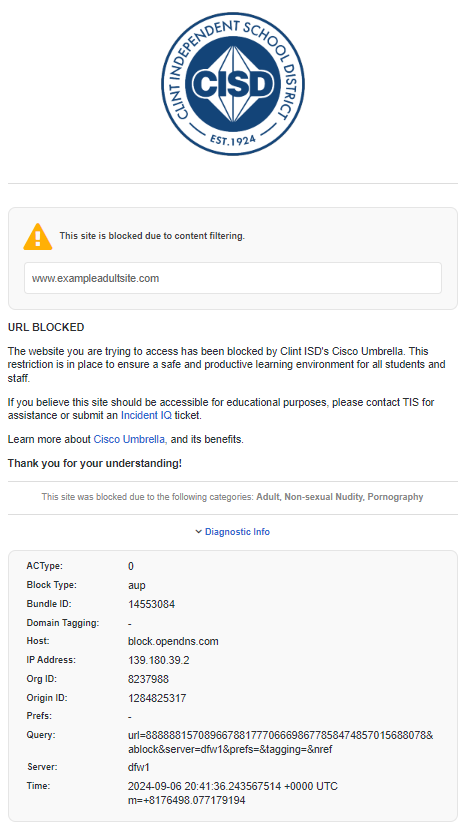Click the Org ID value 8237988
463x826 pixels.
[x=148, y=679]
